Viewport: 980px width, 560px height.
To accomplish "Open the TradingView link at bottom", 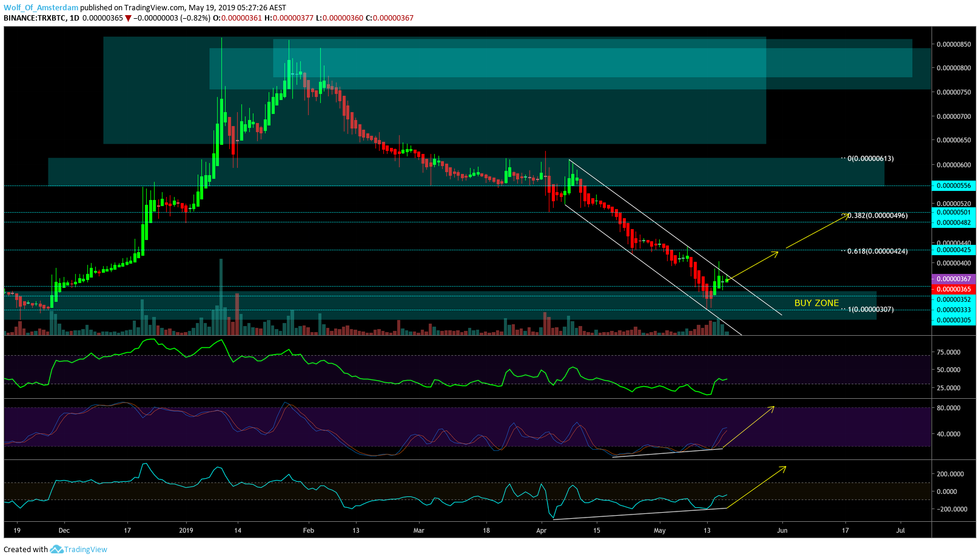I will click(x=86, y=550).
